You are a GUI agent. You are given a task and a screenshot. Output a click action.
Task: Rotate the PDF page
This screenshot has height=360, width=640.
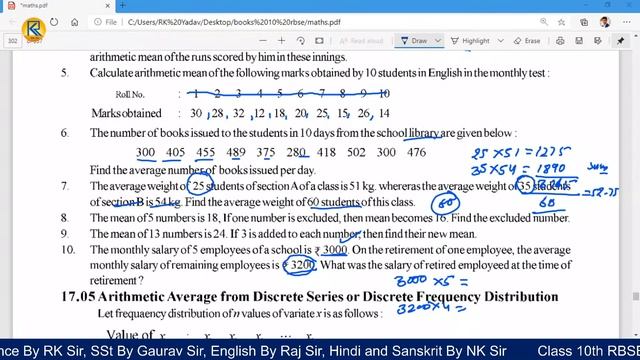coord(301,41)
